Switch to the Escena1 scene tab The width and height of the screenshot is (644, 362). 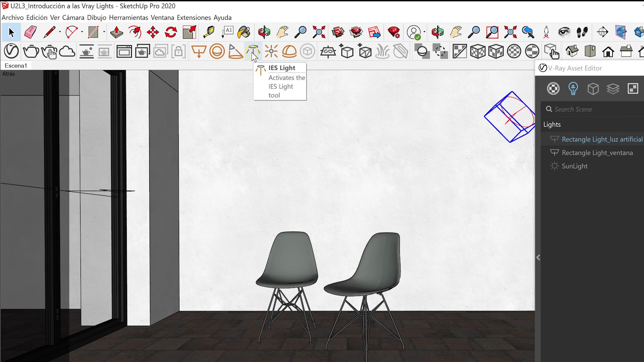coord(16,66)
